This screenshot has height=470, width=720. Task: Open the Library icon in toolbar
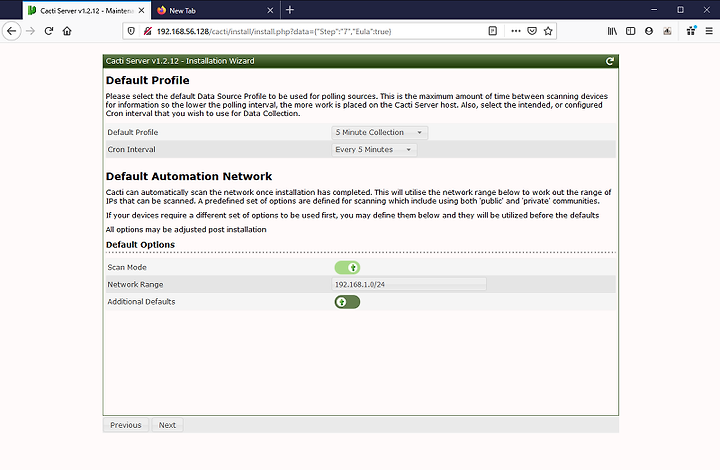point(612,31)
